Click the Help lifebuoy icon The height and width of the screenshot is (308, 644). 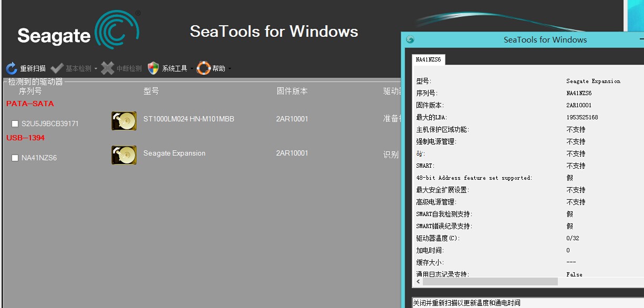[204, 68]
